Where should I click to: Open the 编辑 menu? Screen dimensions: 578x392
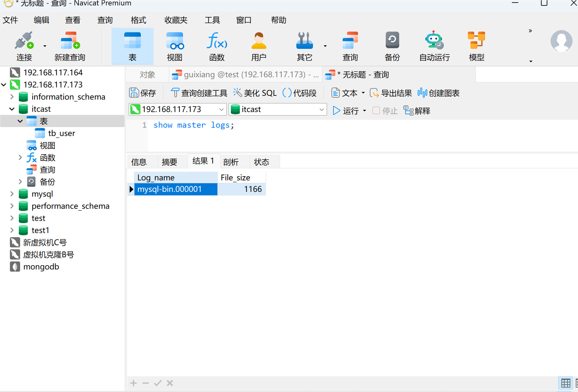point(42,20)
